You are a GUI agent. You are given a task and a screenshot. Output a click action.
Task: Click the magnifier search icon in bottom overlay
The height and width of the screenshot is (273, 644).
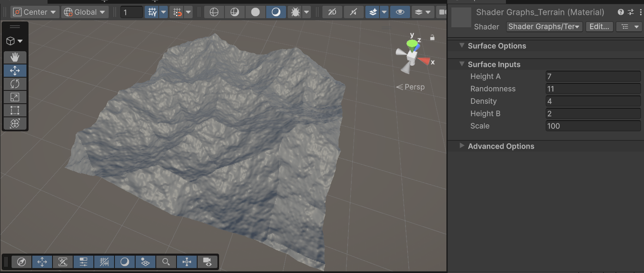pyautogui.click(x=166, y=262)
